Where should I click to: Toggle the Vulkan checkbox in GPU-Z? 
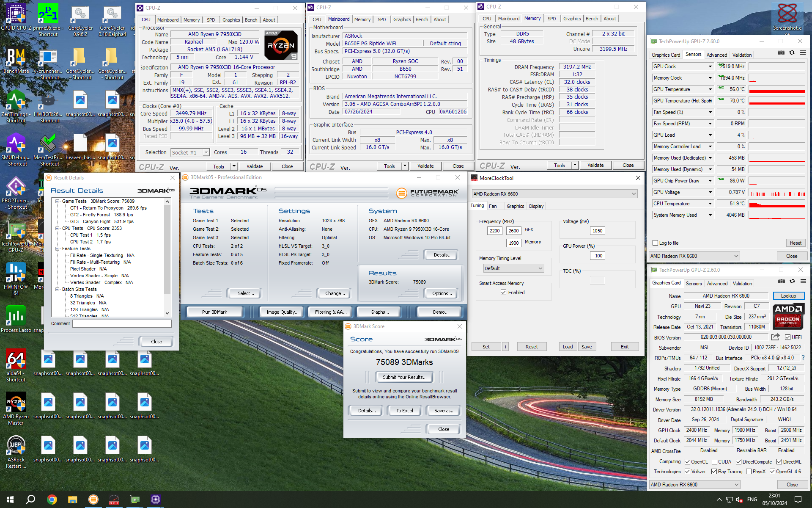click(687, 472)
